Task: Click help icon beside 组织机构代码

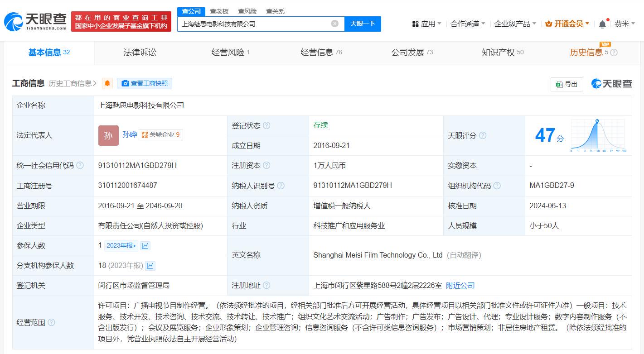Action: pyautogui.click(x=497, y=186)
